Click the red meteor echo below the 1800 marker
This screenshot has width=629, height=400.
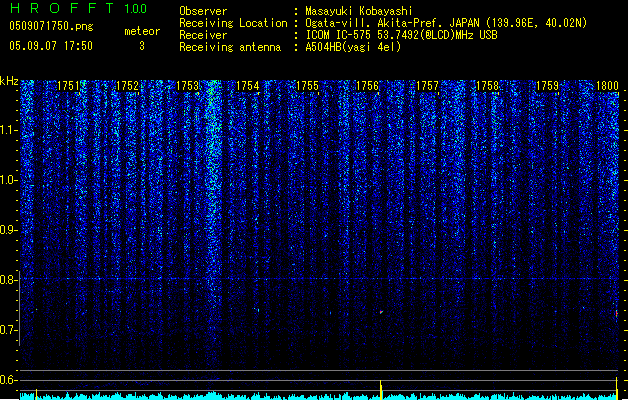point(617,313)
